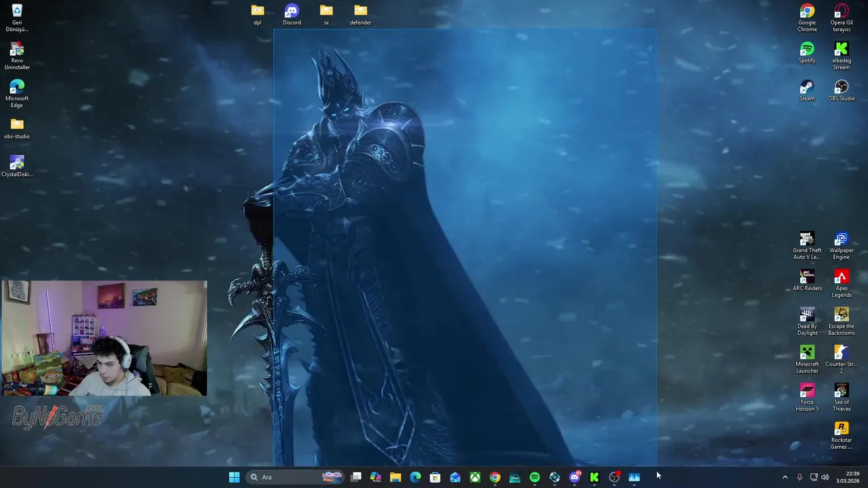This screenshot has width=868, height=488.
Task: Select the Minecraft Launcher desktop icon
Action: pyautogui.click(x=807, y=359)
